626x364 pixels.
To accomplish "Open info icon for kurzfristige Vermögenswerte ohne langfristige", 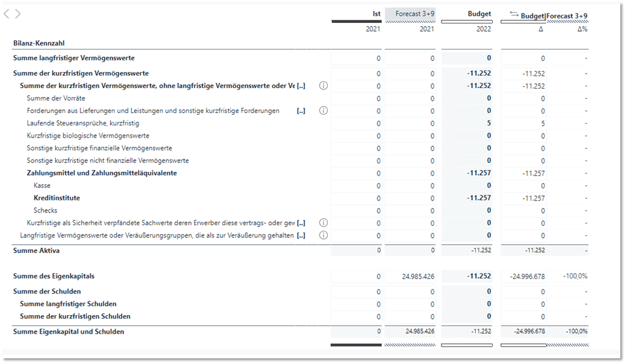I will (x=323, y=86).
